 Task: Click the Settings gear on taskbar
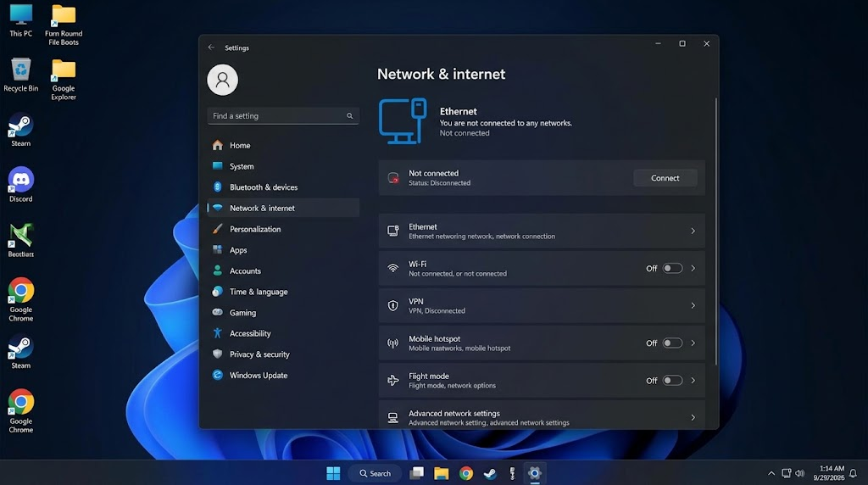534,473
